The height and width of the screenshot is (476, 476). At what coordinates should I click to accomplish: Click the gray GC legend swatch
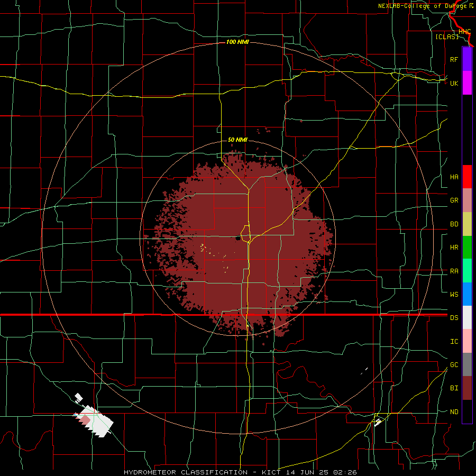[x=467, y=364]
